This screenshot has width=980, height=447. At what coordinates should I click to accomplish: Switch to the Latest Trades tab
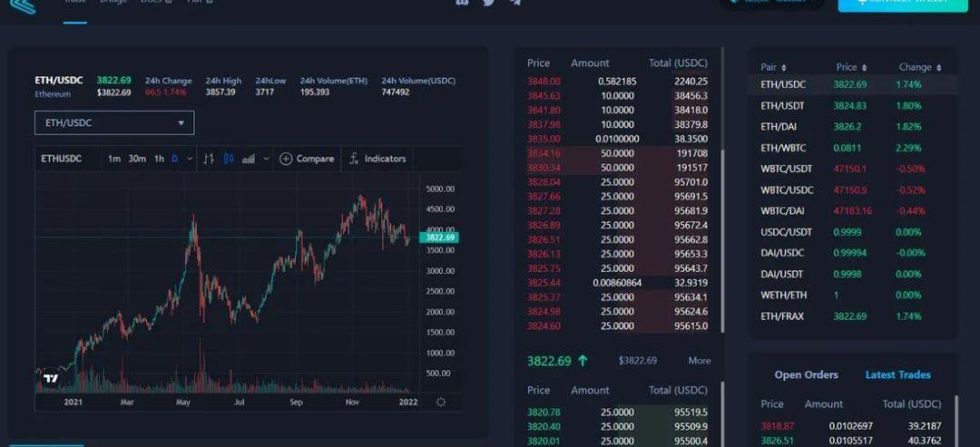[897, 374]
